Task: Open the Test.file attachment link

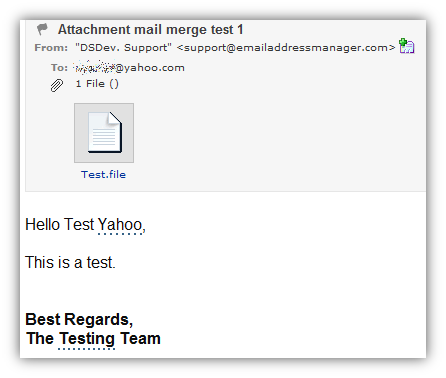Action: [x=103, y=174]
